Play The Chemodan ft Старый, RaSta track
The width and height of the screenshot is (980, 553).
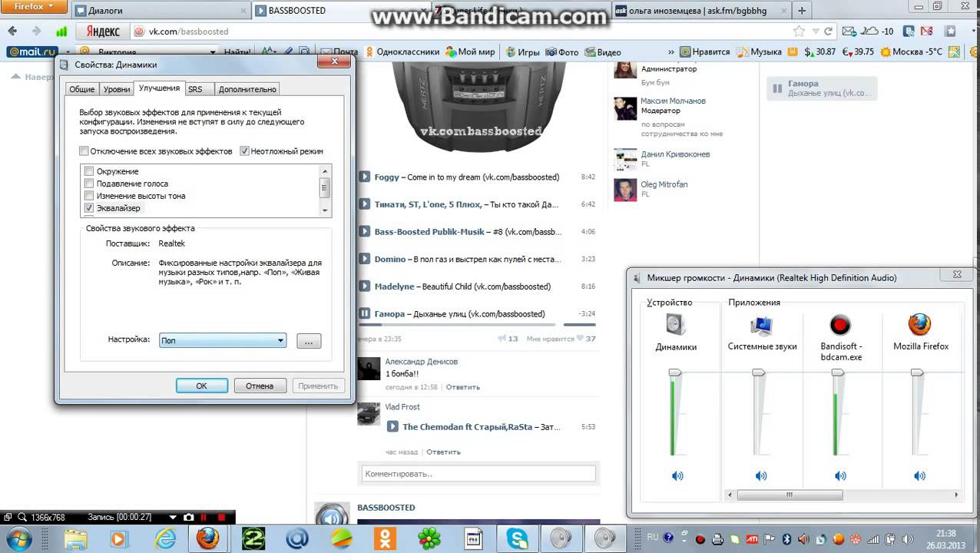392,426
